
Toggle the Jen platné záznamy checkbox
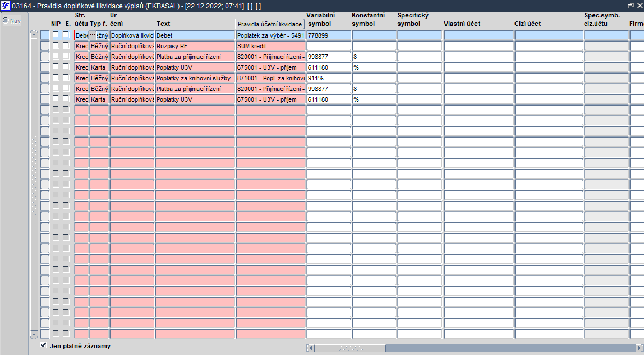coord(43,345)
